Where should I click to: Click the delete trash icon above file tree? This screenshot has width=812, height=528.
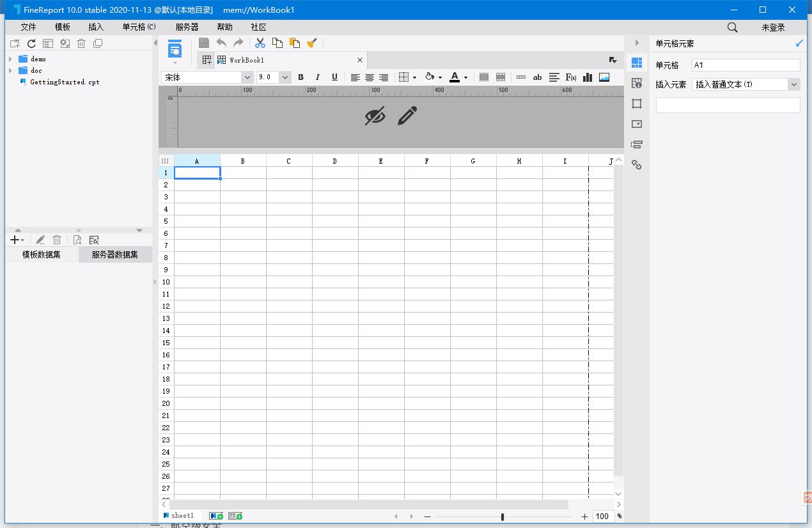coord(81,43)
